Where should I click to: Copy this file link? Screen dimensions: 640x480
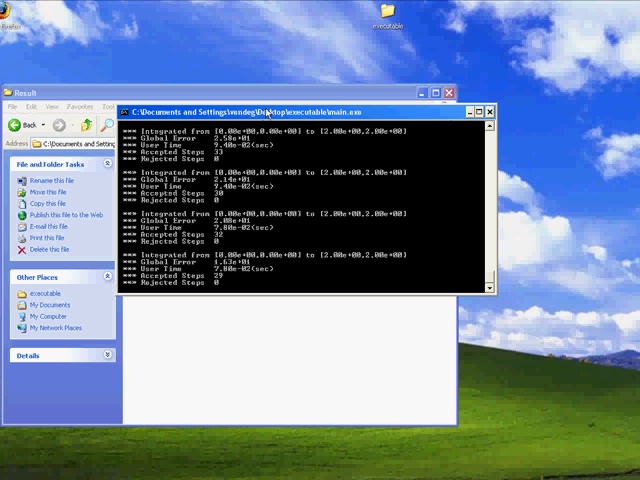click(x=48, y=203)
